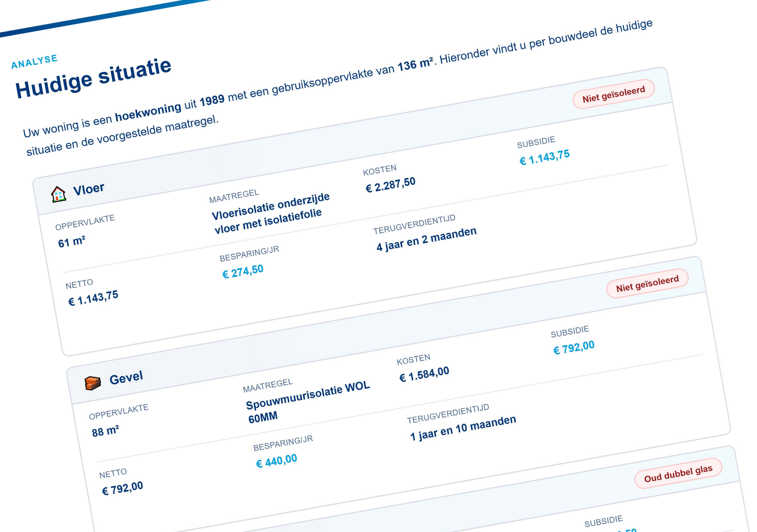Click the Vloer cost value € 2.287,50
This screenshot has height=532, width=757.
point(390,185)
